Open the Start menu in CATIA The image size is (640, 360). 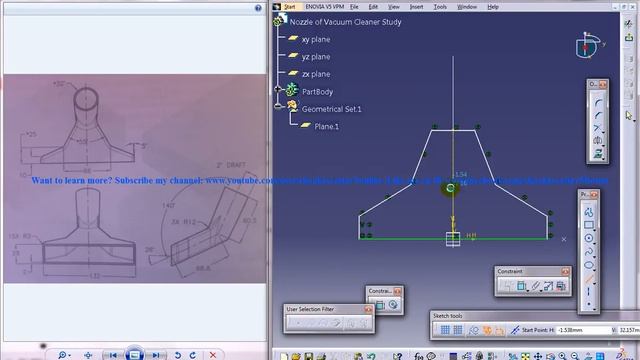pos(289,7)
